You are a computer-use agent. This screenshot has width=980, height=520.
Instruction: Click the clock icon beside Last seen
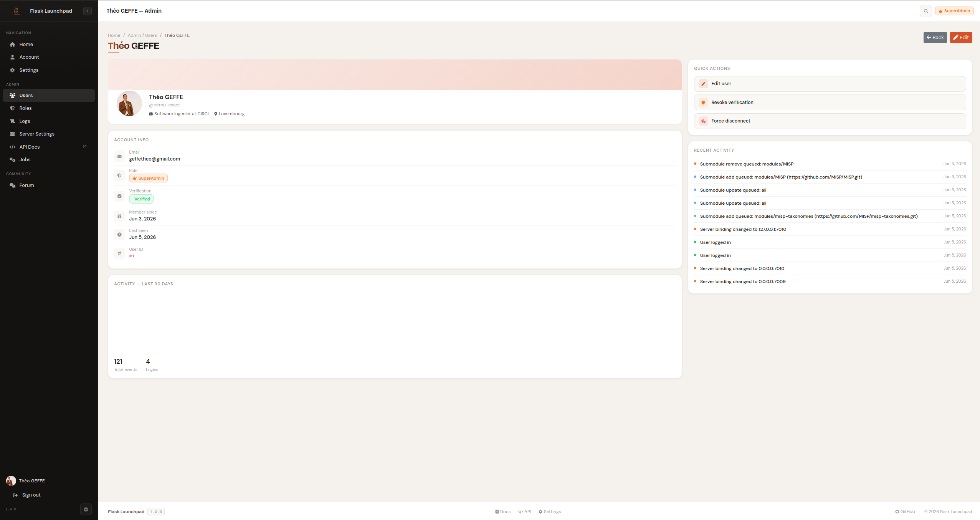pos(119,235)
